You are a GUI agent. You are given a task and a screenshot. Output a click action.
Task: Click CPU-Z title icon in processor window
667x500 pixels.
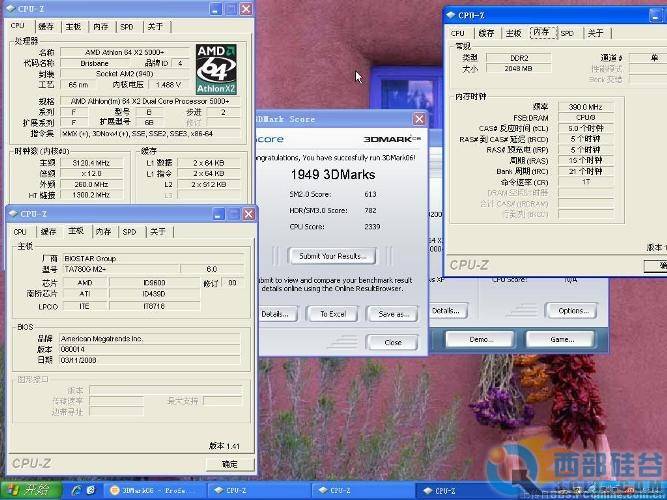click(x=11, y=9)
